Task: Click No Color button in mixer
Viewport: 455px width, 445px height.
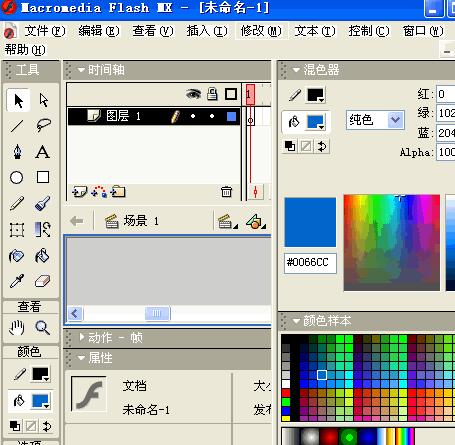Action: coord(306,146)
